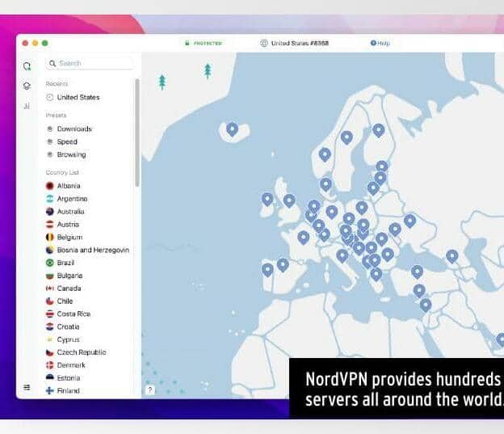Click the Spain server pin on map
504x434 pixels.
(283, 265)
